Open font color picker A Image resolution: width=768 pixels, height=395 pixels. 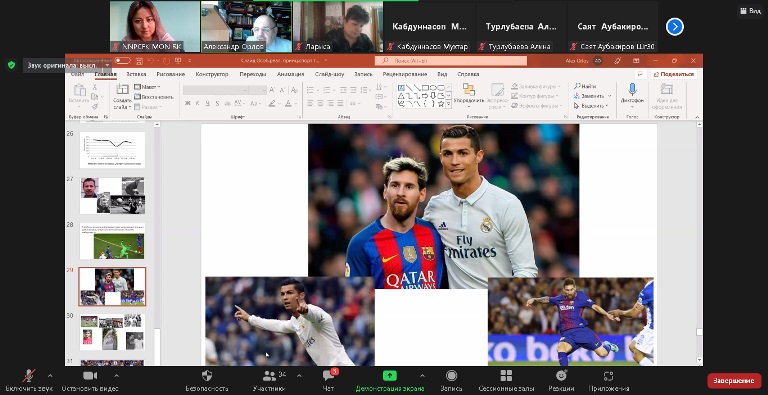(289, 103)
